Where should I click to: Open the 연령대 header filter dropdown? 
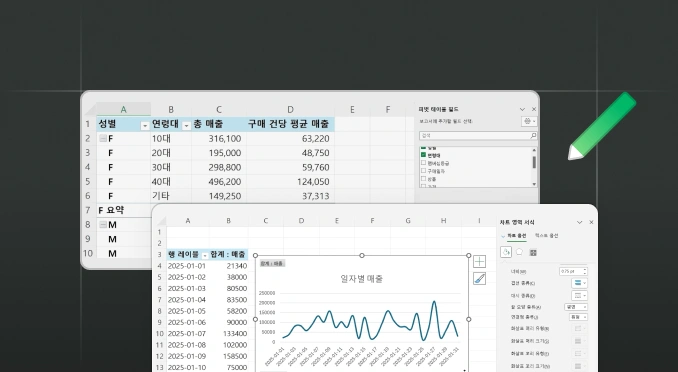tap(186, 125)
